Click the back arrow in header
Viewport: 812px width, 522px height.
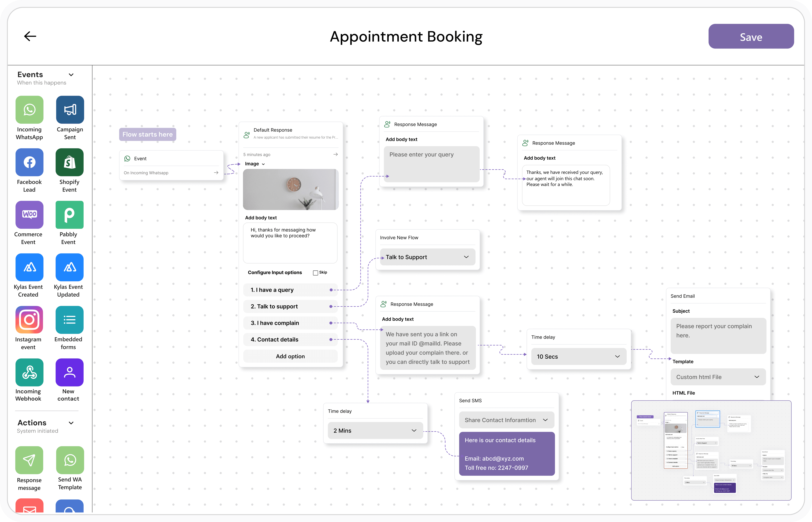coord(30,36)
